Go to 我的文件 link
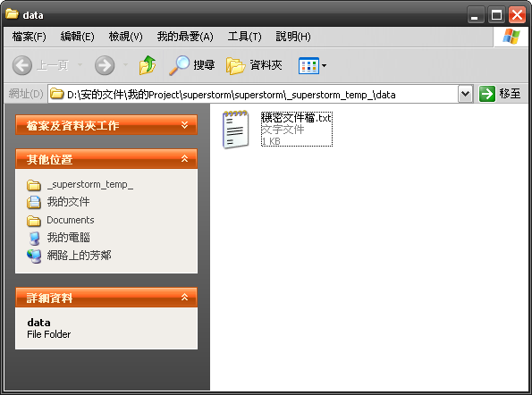Image resolution: width=532 pixels, height=395 pixels. click(x=68, y=202)
